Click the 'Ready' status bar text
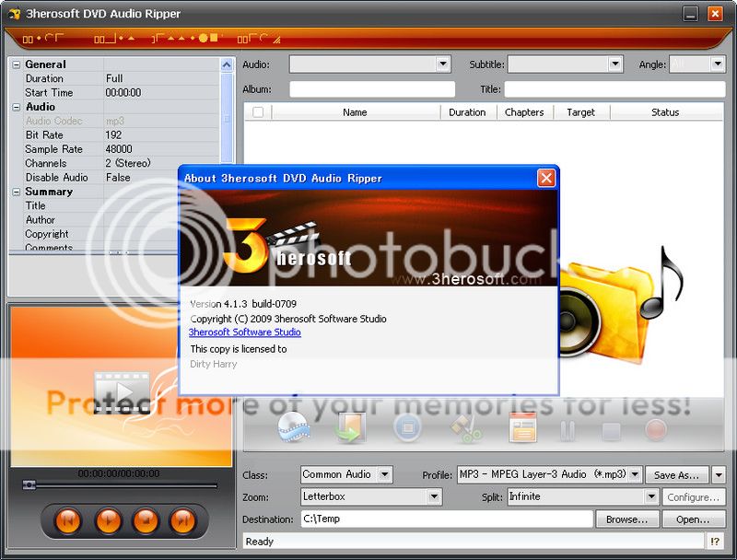 click(260, 542)
